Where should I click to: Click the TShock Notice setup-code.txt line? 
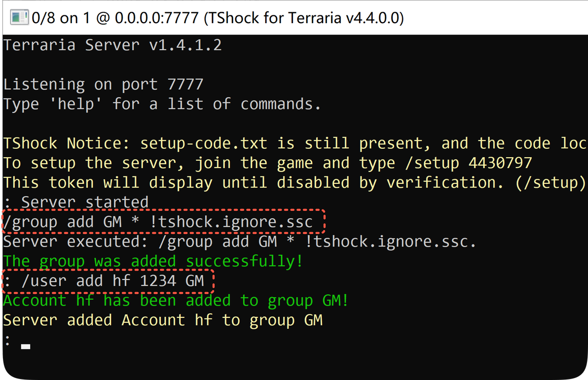click(x=295, y=143)
